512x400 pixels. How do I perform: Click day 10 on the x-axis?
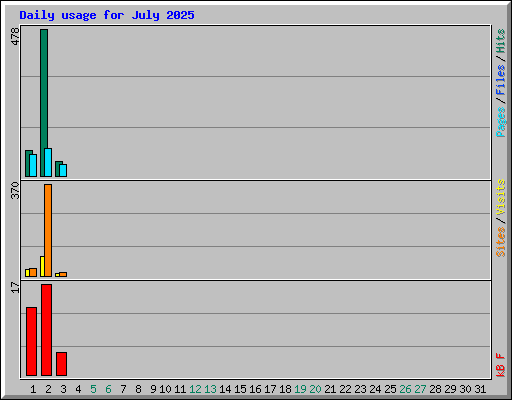click(165, 389)
